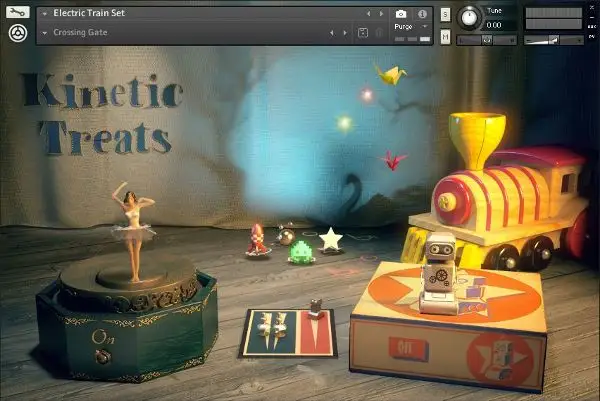This screenshot has width=600, height=401.
Task: Toggle the Solo S button
Action: point(445,14)
